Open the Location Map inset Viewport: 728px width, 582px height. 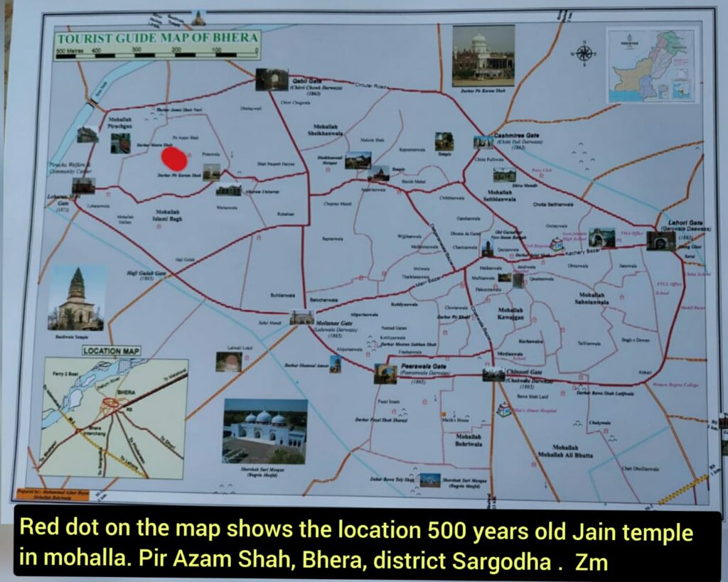pos(114,418)
